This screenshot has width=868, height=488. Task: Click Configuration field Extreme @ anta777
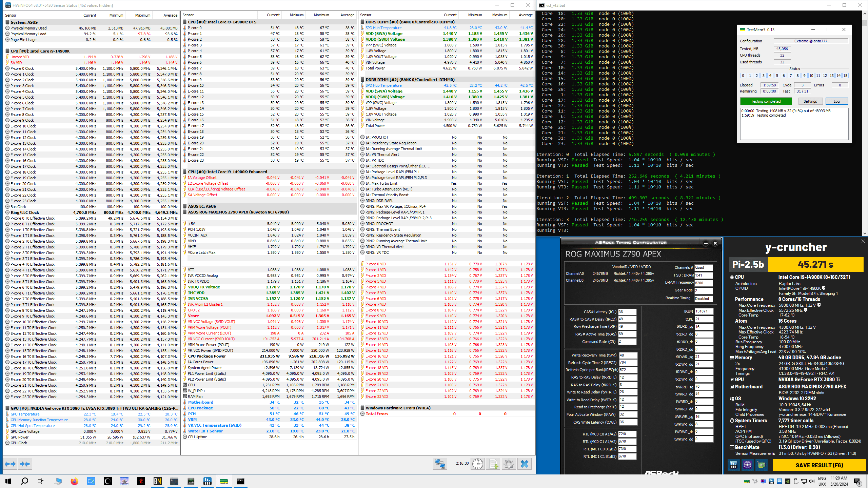pyautogui.click(x=811, y=41)
